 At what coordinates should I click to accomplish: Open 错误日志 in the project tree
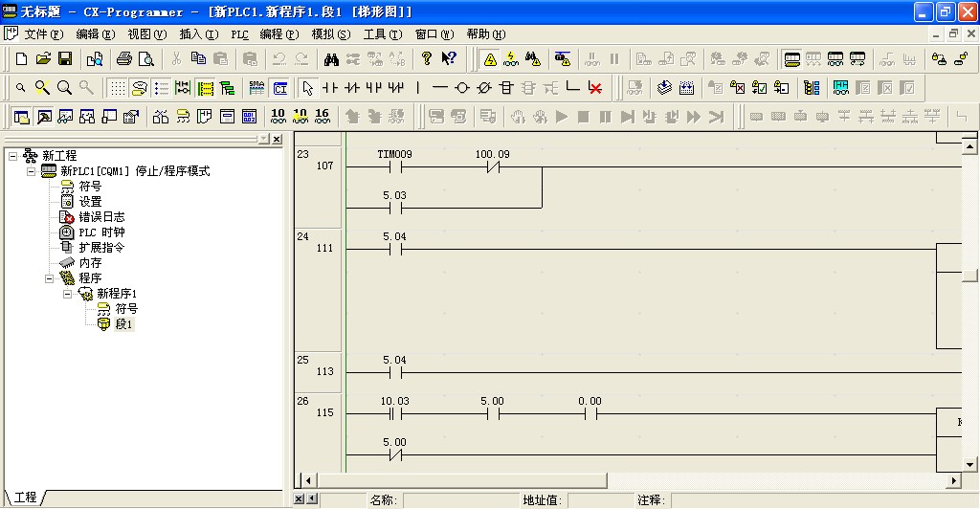coord(101,217)
